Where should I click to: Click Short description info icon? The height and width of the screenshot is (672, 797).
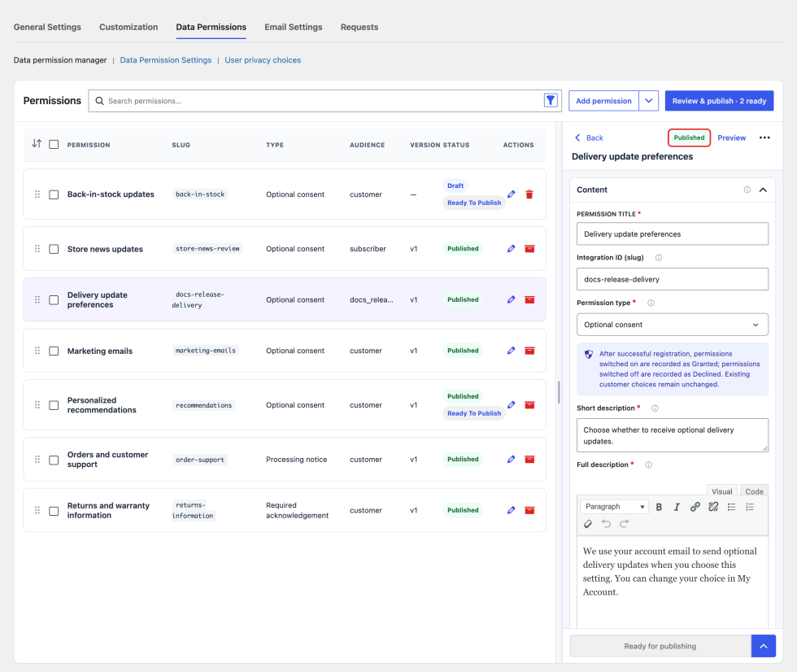coord(655,408)
